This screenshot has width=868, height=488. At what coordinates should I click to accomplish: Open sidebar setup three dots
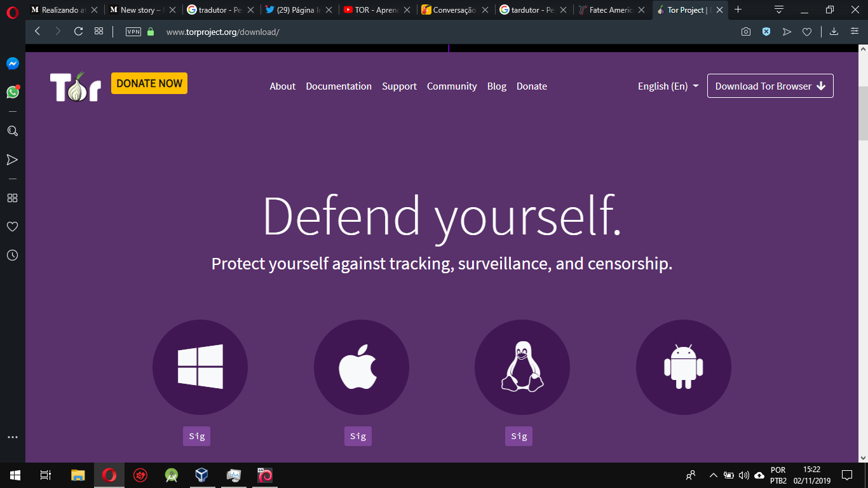[x=12, y=437]
